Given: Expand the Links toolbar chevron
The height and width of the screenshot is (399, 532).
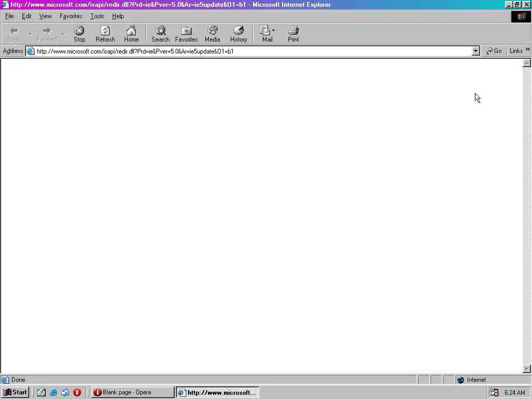Looking at the screenshot, I should coord(528,49).
